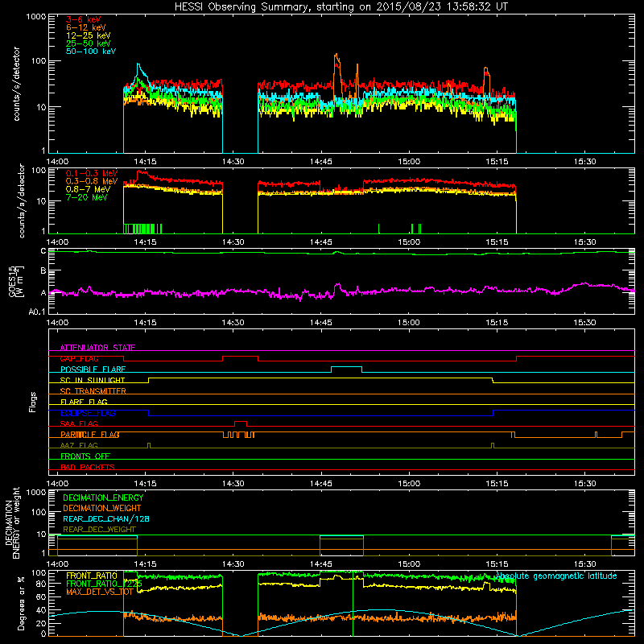Select the POSSIBLE_FLARE flag label

point(93,369)
